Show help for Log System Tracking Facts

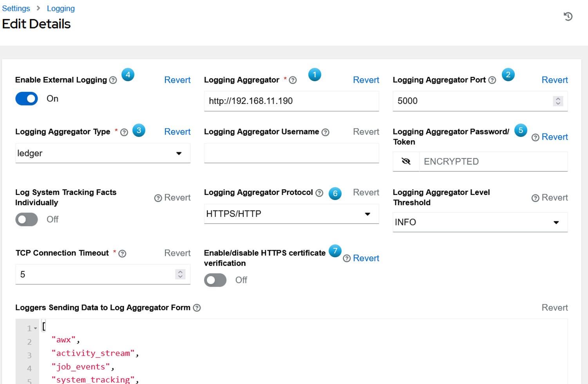pos(158,198)
